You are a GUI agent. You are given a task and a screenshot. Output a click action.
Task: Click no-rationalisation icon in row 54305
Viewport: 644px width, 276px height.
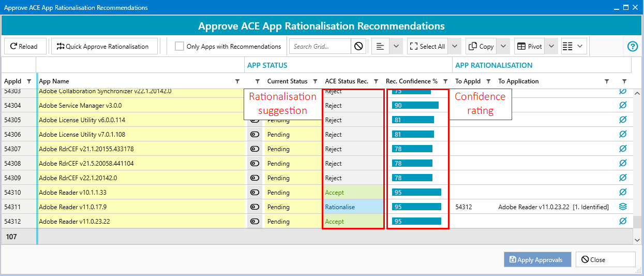(x=623, y=120)
